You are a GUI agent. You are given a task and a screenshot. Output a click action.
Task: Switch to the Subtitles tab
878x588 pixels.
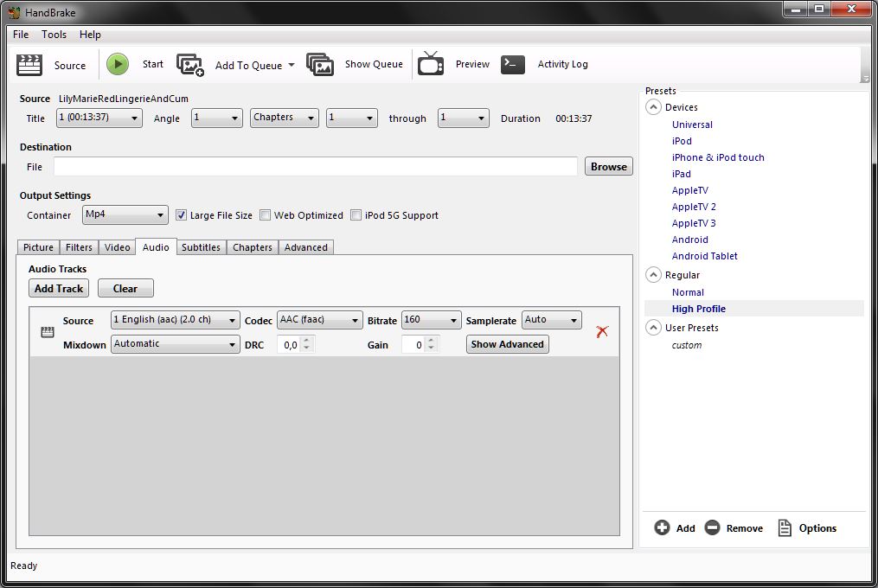[x=201, y=247]
